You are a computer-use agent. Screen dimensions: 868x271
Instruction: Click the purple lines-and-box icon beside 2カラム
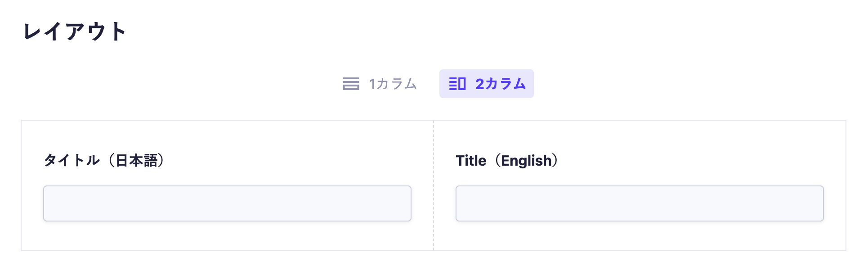click(457, 84)
